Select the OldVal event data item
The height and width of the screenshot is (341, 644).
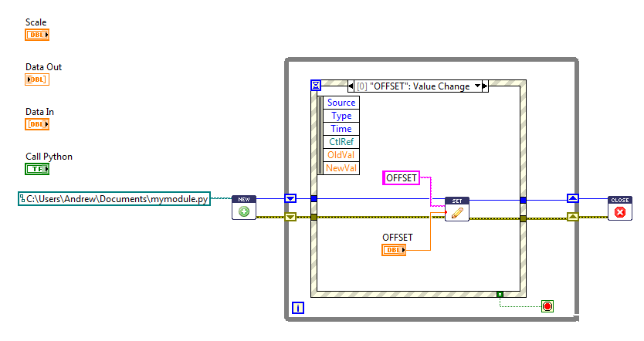[341, 155]
